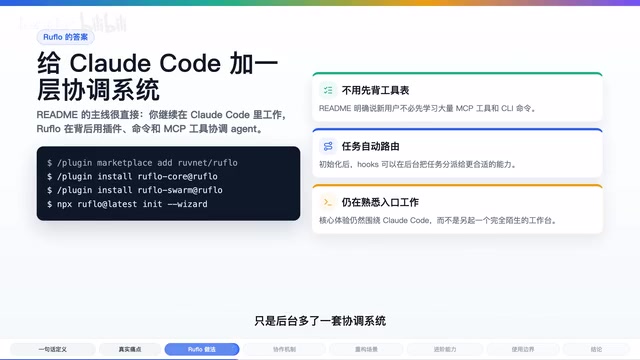Click the npx ruflo@latest init --wizard line
The image size is (640, 360).
point(127,204)
